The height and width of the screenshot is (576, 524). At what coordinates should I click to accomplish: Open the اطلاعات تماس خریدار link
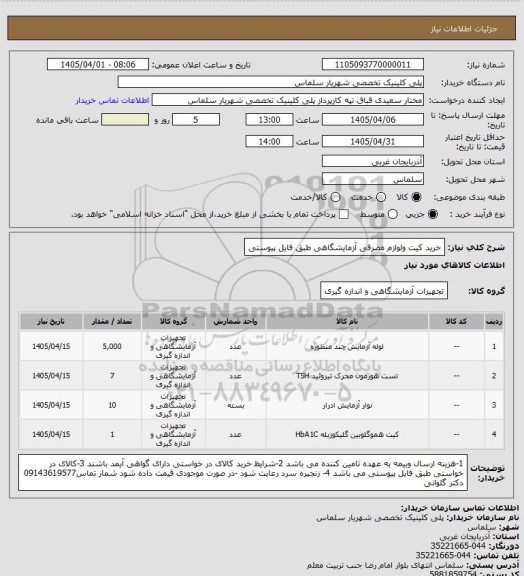112,100
